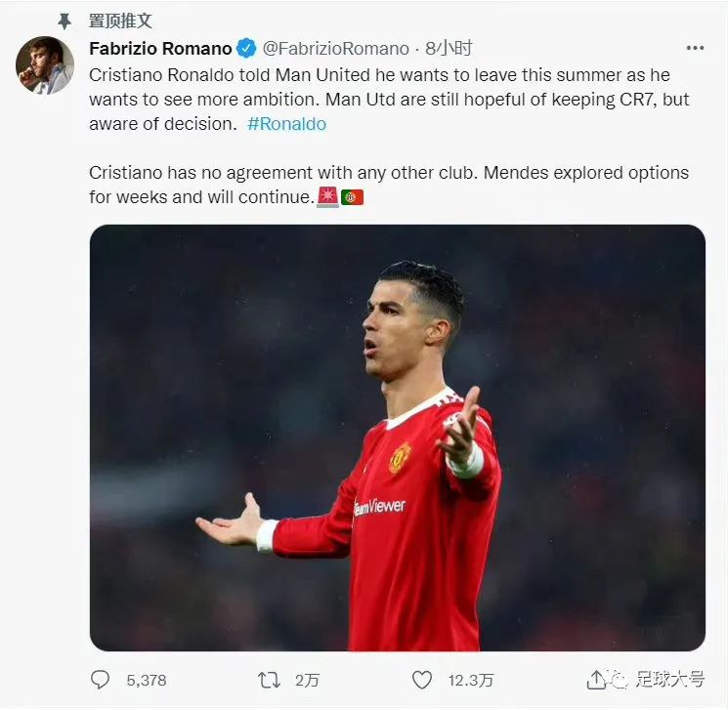Click the Fabrizio Romano display name
The width and height of the screenshot is (728, 710).
click(x=160, y=48)
